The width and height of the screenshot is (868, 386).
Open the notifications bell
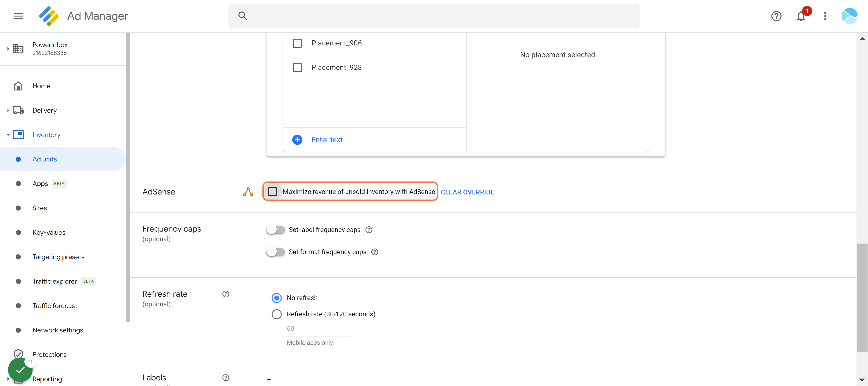pyautogui.click(x=801, y=16)
